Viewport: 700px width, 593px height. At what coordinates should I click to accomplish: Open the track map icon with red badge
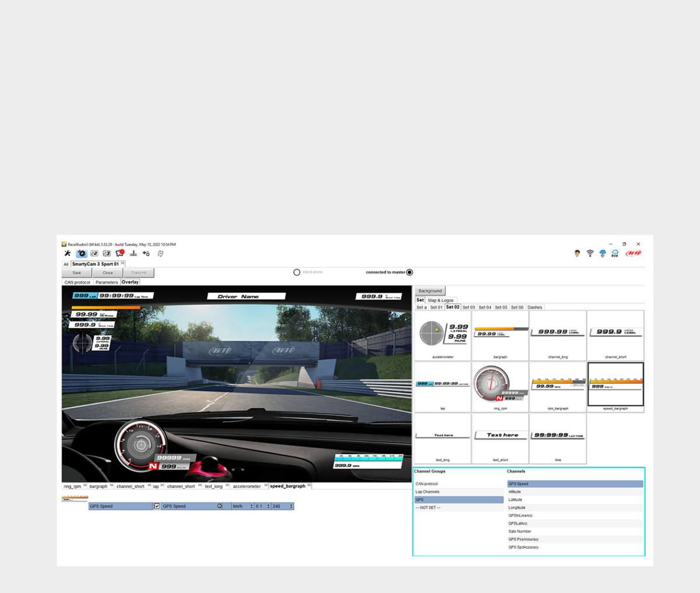click(x=120, y=253)
